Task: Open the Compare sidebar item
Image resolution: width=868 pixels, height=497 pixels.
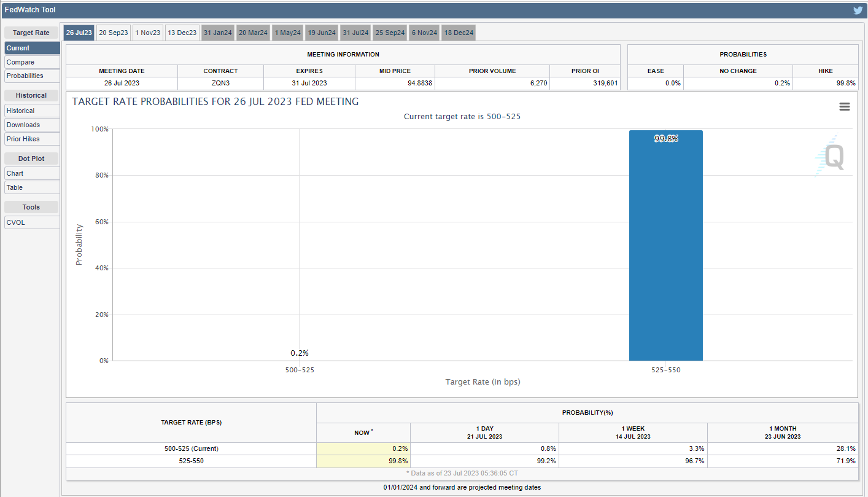Action: pyautogui.click(x=32, y=62)
